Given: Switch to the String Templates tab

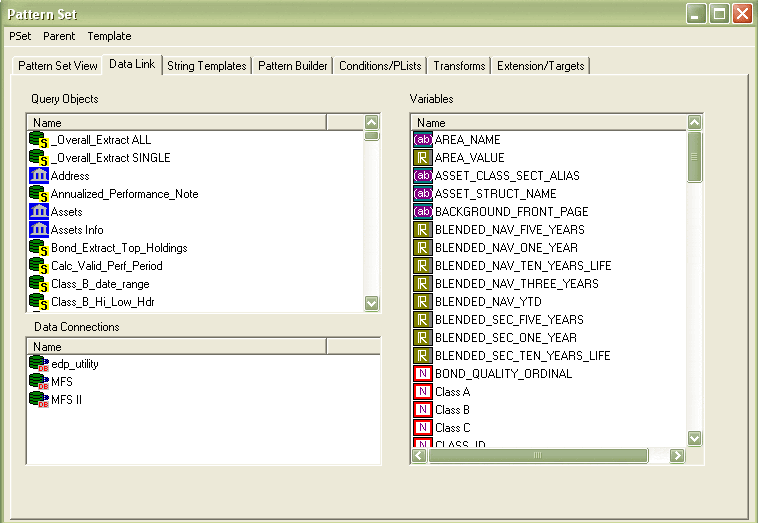Looking at the screenshot, I should 206,66.
